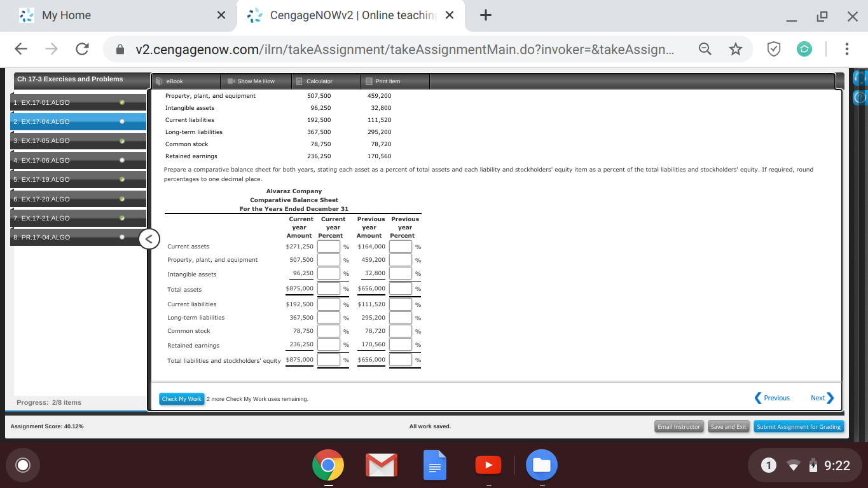Collapse the exercise list side panel arrow
The height and width of the screenshot is (488, 868).
(x=148, y=239)
